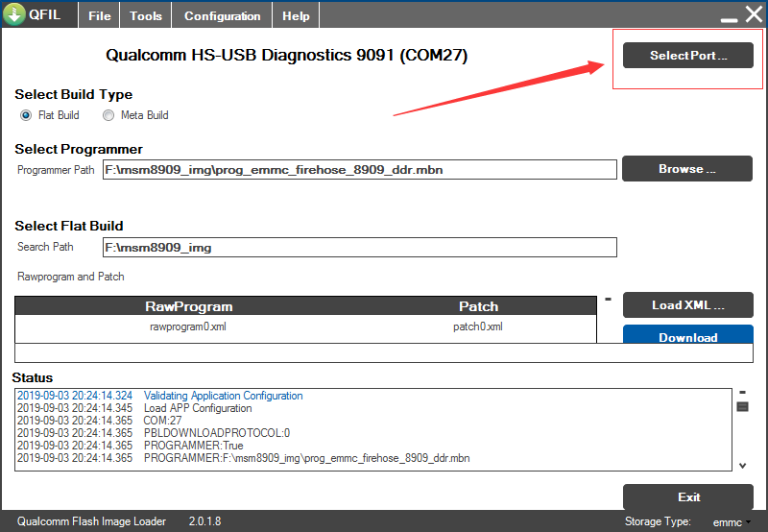Collapse the Status log with minus icon
The width and height of the screenshot is (768, 532).
click(742, 392)
